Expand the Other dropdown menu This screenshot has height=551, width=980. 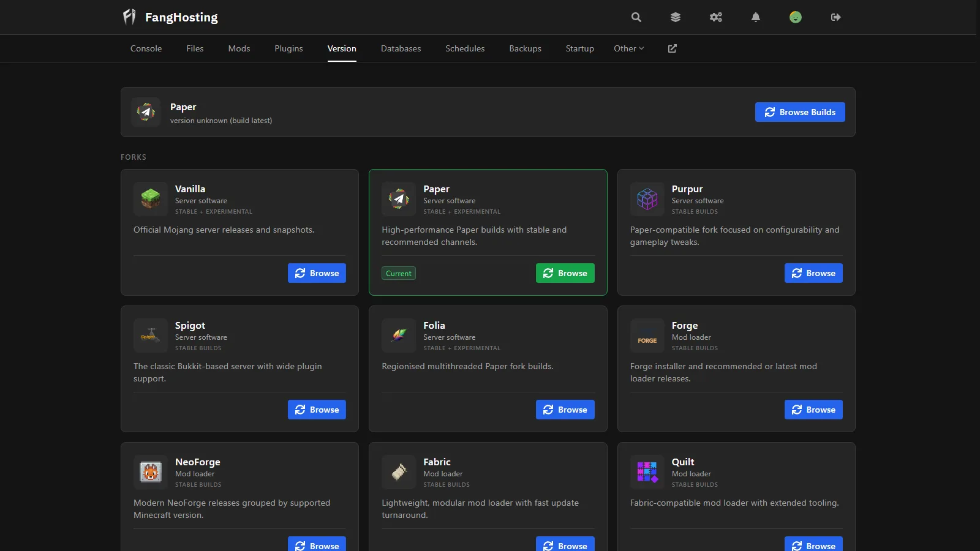[x=629, y=48]
